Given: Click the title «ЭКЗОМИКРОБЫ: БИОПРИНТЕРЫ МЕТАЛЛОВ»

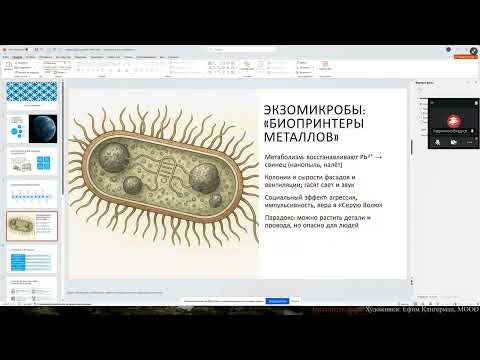Looking at the screenshot, I should click(x=314, y=123).
